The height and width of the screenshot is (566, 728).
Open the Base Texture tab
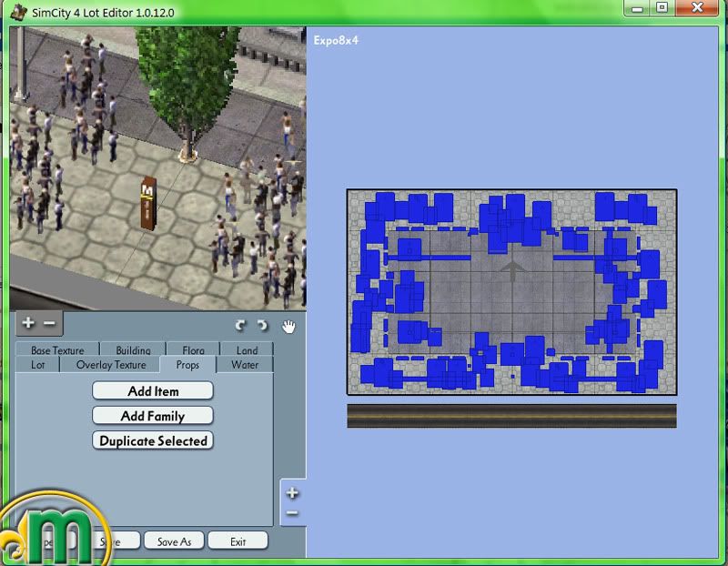pos(57,349)
